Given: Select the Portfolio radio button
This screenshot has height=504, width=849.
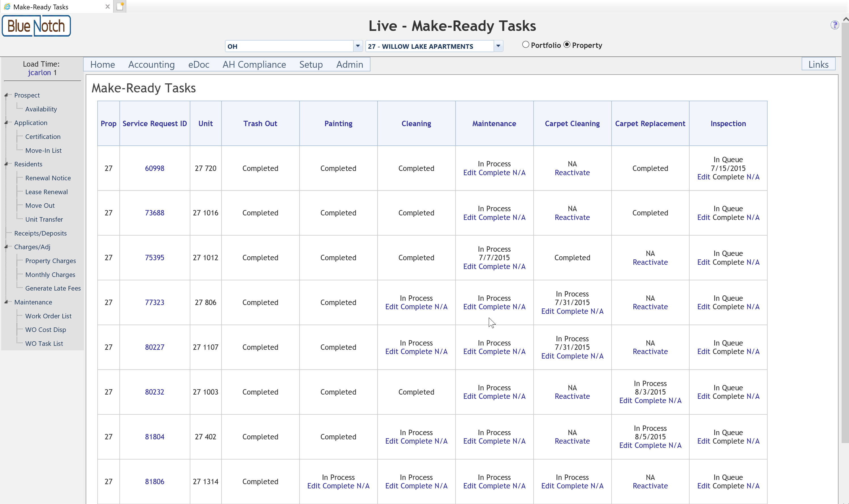Looking at the screenshot, I should 525,45.
